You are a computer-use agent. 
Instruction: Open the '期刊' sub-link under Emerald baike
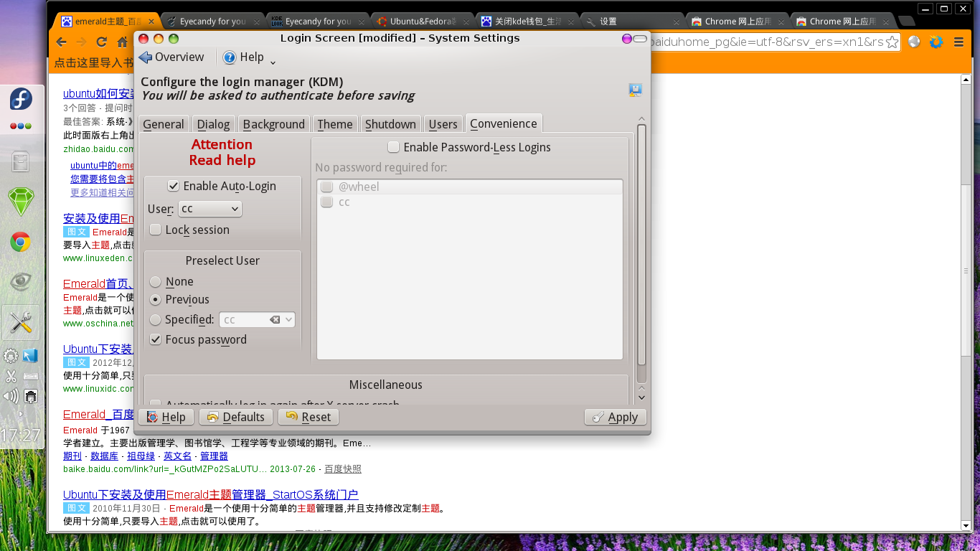pos(72,456)
